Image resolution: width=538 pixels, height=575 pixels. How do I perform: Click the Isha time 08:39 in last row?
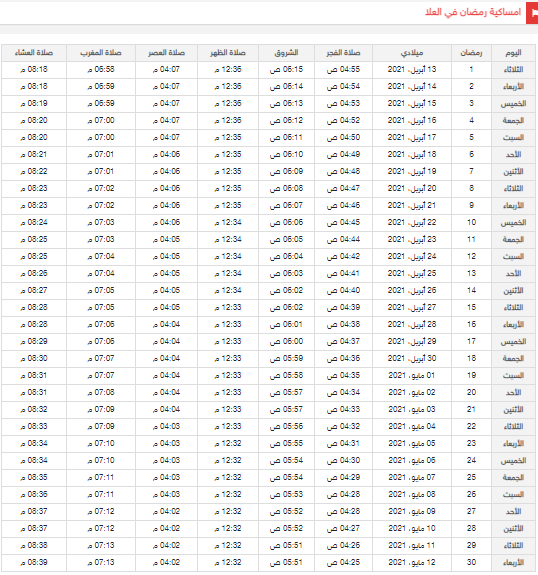(x=34, y=563)
